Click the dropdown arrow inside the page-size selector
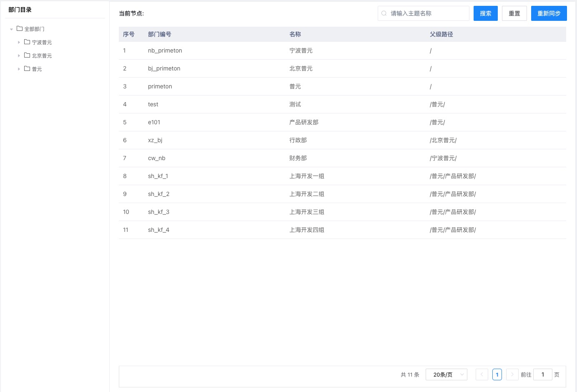This screenshot has width=577, height=392. (462, 374)
